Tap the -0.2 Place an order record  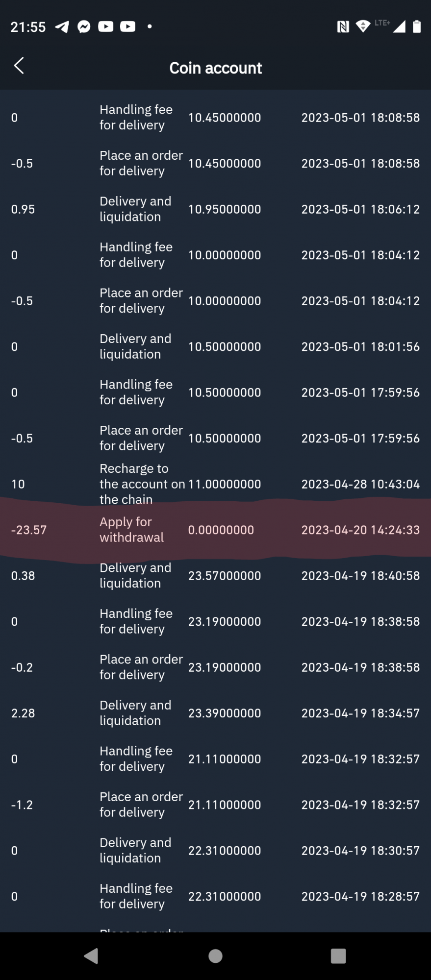point(215,667)
